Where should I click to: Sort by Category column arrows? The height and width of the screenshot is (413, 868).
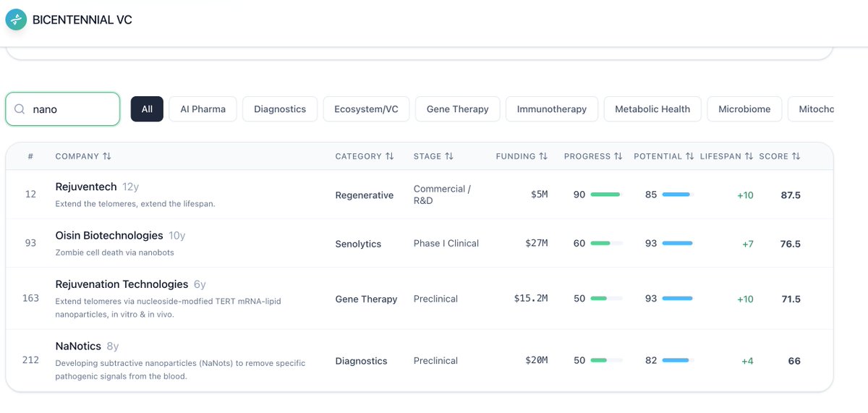coord(389,156)
